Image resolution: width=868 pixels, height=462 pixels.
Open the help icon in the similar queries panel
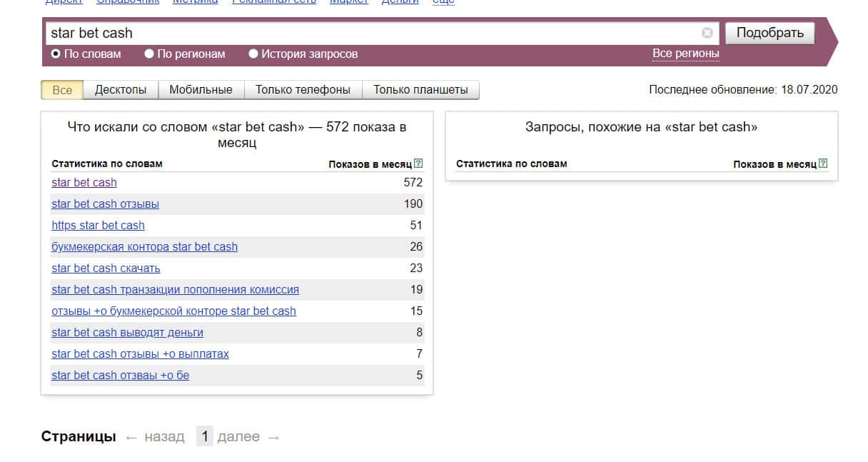click(x=823, y=164)
